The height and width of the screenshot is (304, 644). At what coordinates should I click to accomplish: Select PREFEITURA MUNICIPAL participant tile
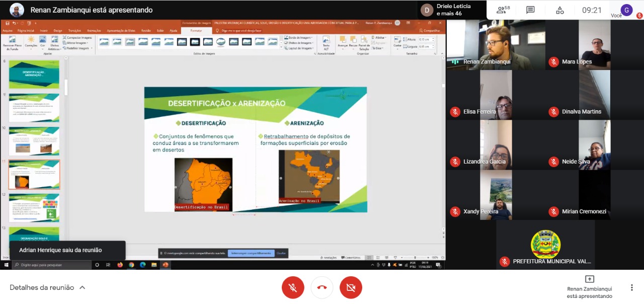pyautogui.click(x=545, y=245)
